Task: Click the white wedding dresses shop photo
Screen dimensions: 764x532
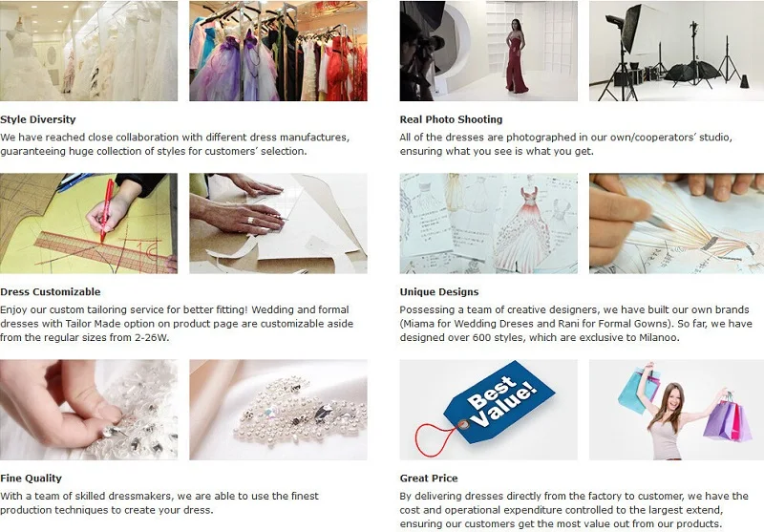Action: click(x=89, y=51)
